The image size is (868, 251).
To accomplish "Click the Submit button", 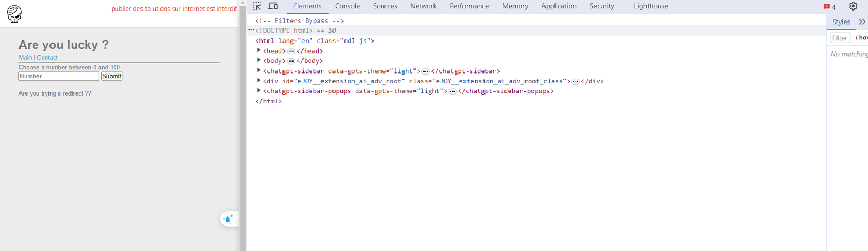I will tap(112, 76).
